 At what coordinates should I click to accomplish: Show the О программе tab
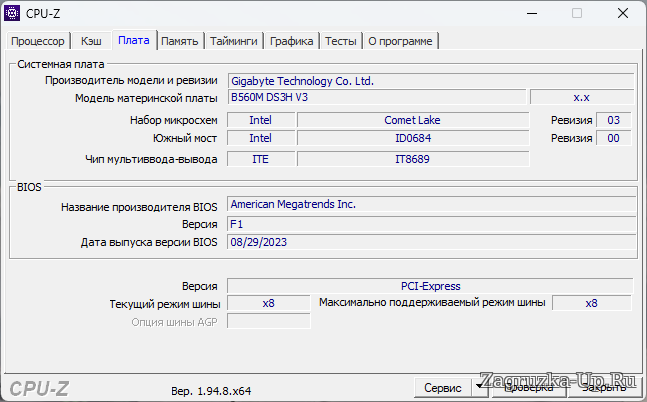pos(400,41)
